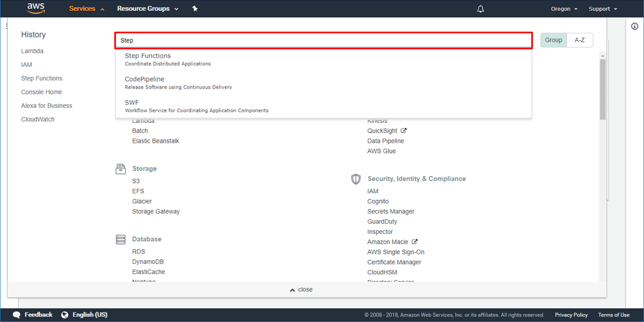
Task: Click the Feedback speech bubble icon
Action: point(17,315)
